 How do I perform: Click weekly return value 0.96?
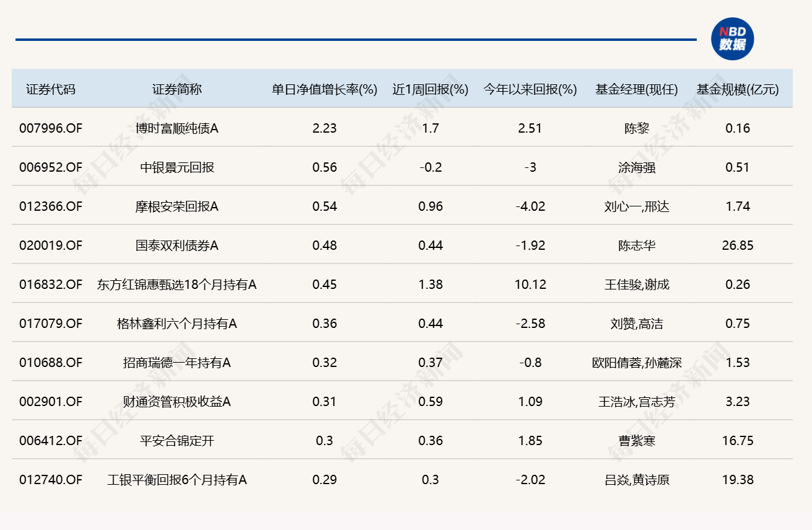click(x=430, y=206)
